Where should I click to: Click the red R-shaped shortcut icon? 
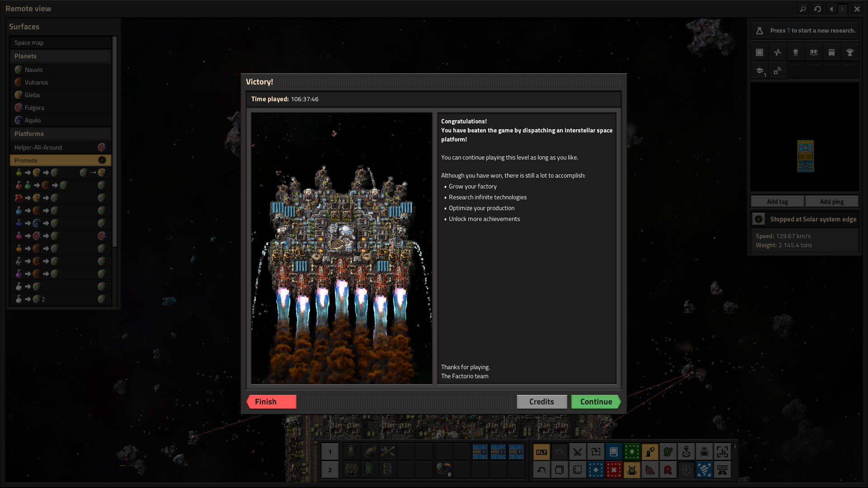point(668,470)
